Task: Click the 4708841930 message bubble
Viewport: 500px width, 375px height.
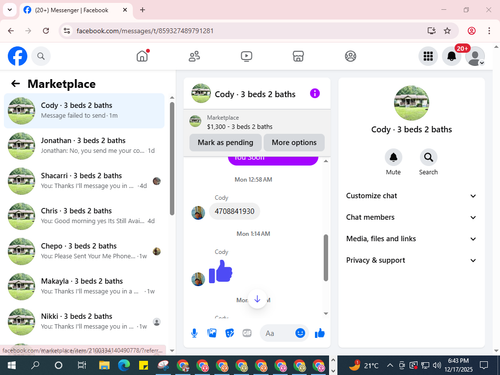Action: (x=234, y=211)
